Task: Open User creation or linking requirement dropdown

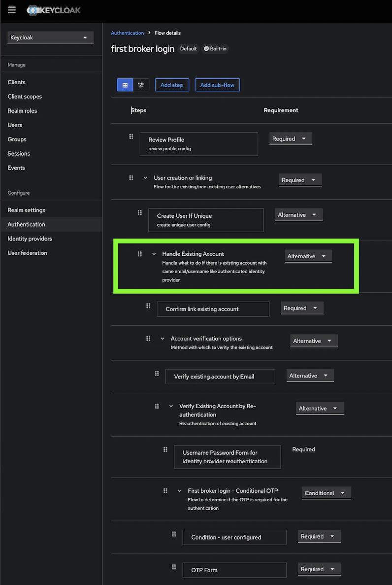Action: [x=300, y=180]
